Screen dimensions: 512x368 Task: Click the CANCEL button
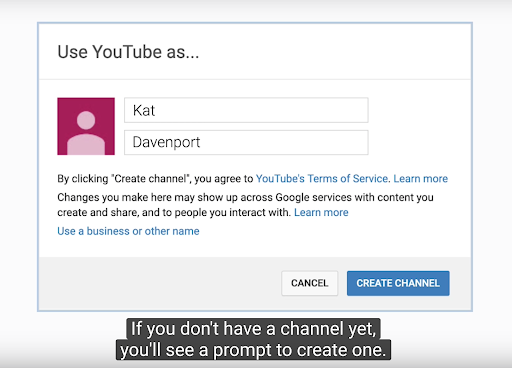(x=310, y=283)
